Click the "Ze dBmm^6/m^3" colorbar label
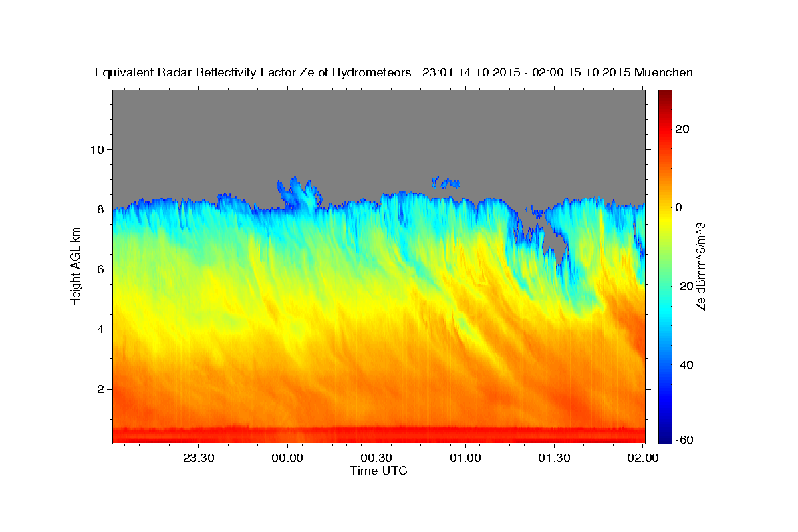Image resolution: width=798 pixels, height=532 pixels. pos(700,266)
